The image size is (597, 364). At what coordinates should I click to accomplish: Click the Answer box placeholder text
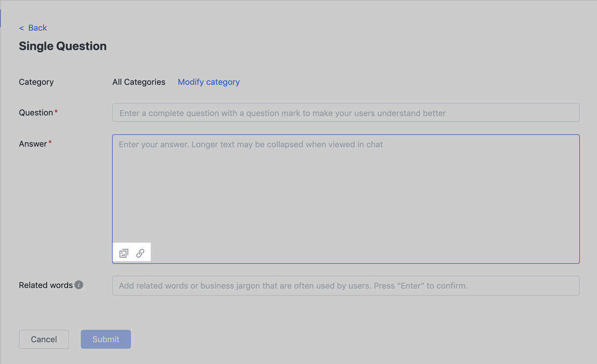(250, 144)
